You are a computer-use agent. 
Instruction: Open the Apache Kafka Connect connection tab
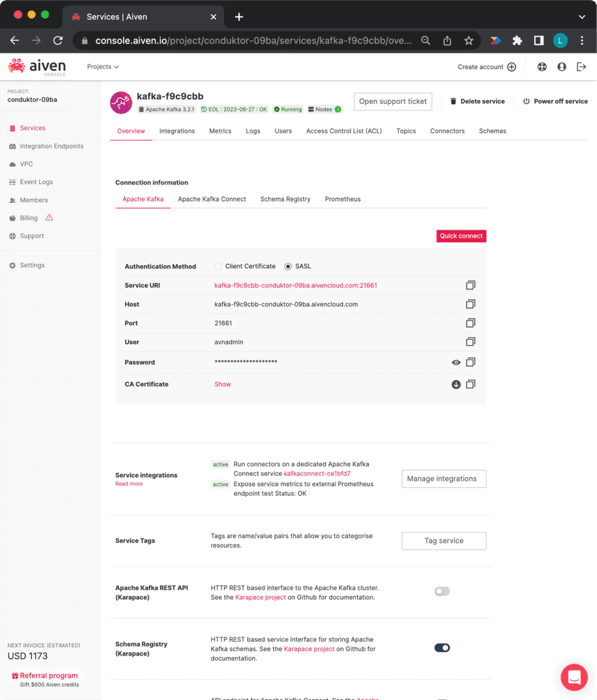point(212,199)
